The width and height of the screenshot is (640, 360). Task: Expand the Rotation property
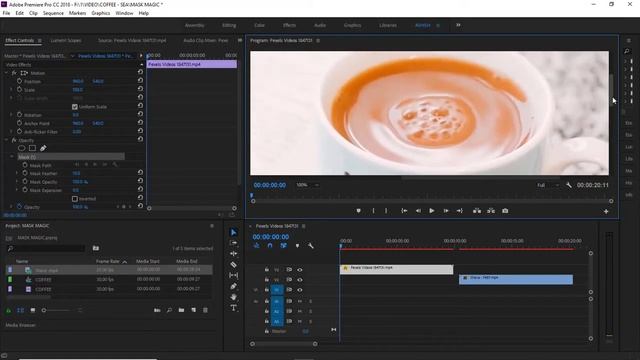(11, 115)
